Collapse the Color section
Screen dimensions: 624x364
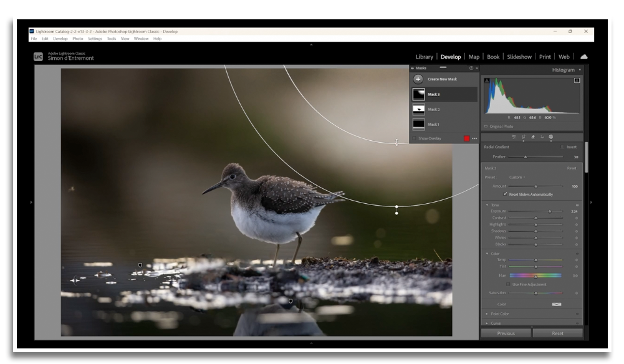487,254
